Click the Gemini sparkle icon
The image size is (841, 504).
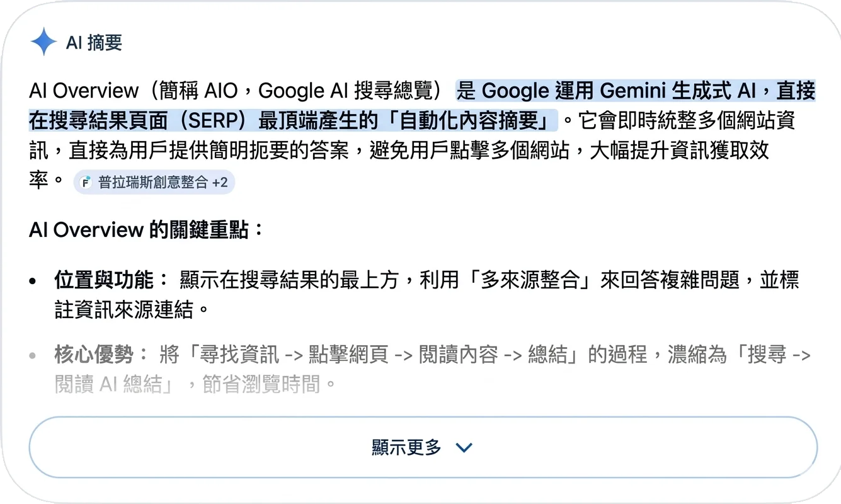pyautogui.click(x=43, y=42)
